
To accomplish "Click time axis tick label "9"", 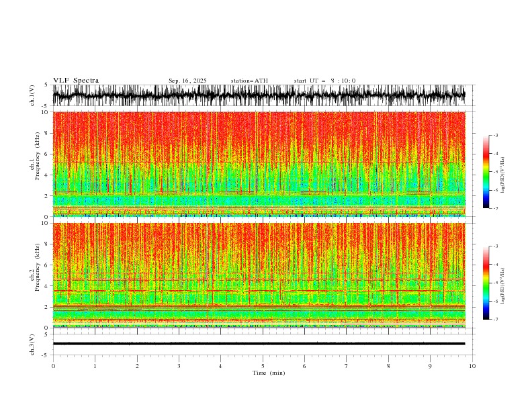I will (x=430, y=366).
